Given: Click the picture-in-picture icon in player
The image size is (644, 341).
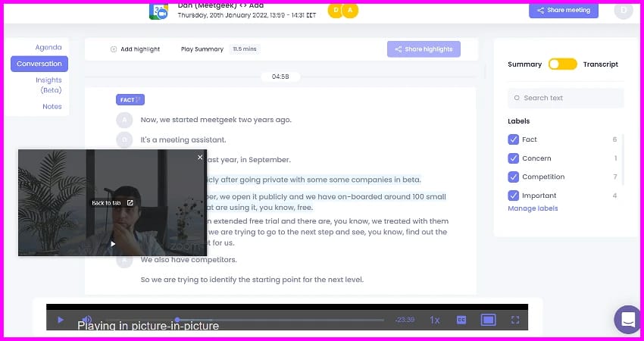Looking at the screenshot, I should pos(488,320).
